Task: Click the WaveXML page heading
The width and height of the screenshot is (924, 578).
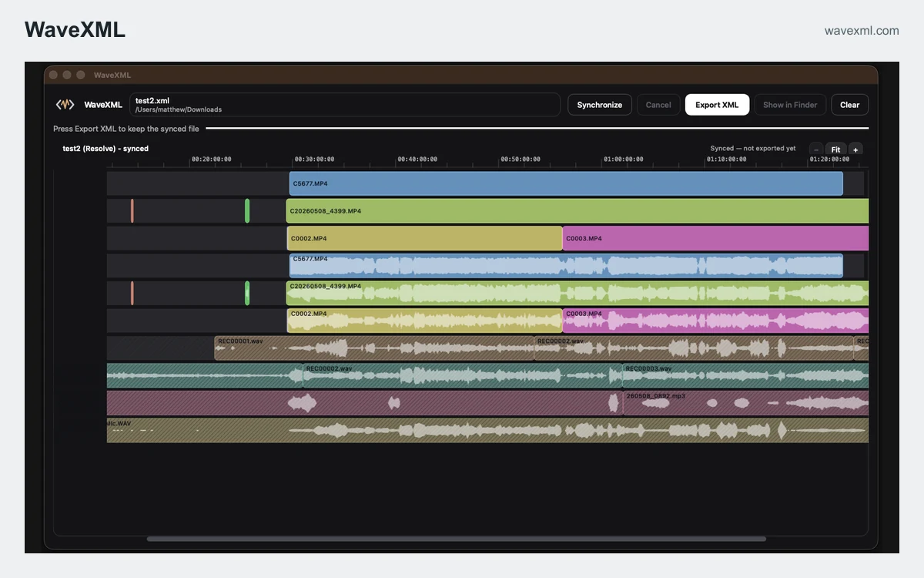Action: [75, 30]
